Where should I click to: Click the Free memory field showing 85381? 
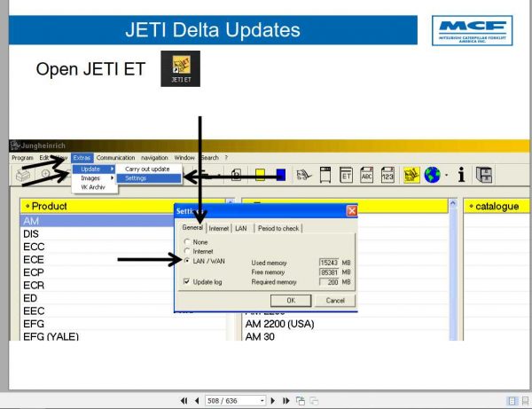pos(329,272)
